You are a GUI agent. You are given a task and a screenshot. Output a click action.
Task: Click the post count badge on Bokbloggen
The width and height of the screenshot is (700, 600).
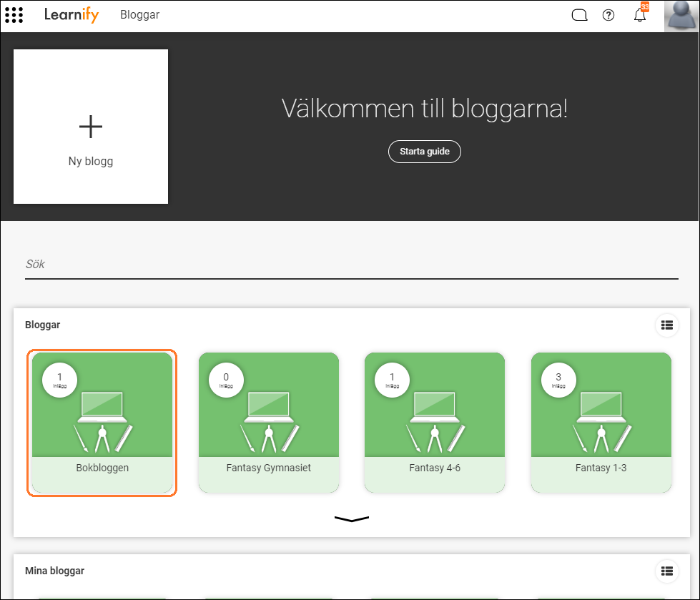tap(60, 380)
